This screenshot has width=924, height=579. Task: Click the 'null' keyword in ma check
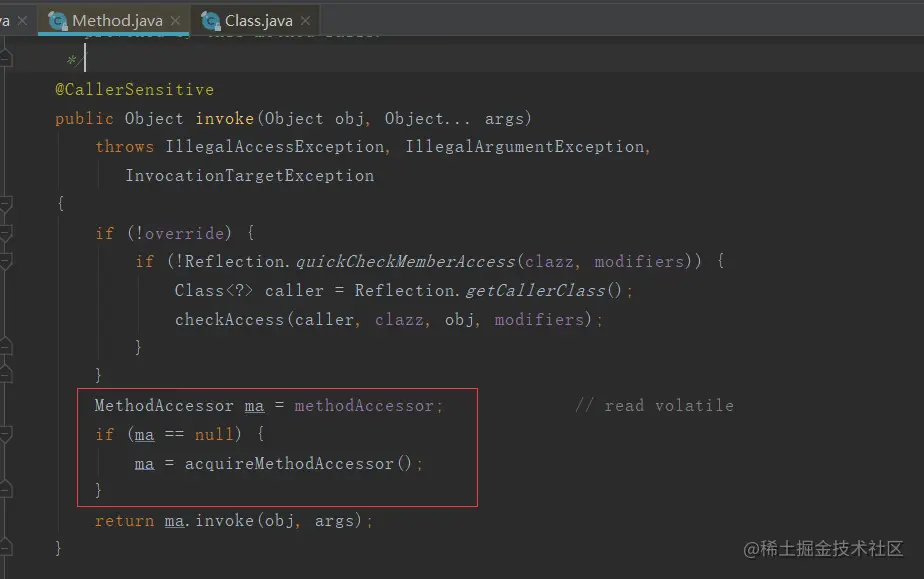click(214, 435)
